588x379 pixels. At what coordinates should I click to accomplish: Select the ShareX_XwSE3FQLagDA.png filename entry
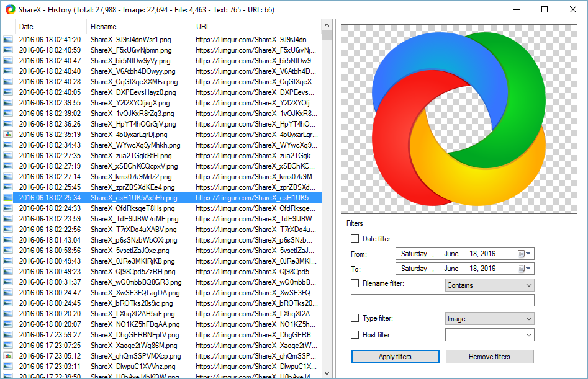tap(135, 293)
